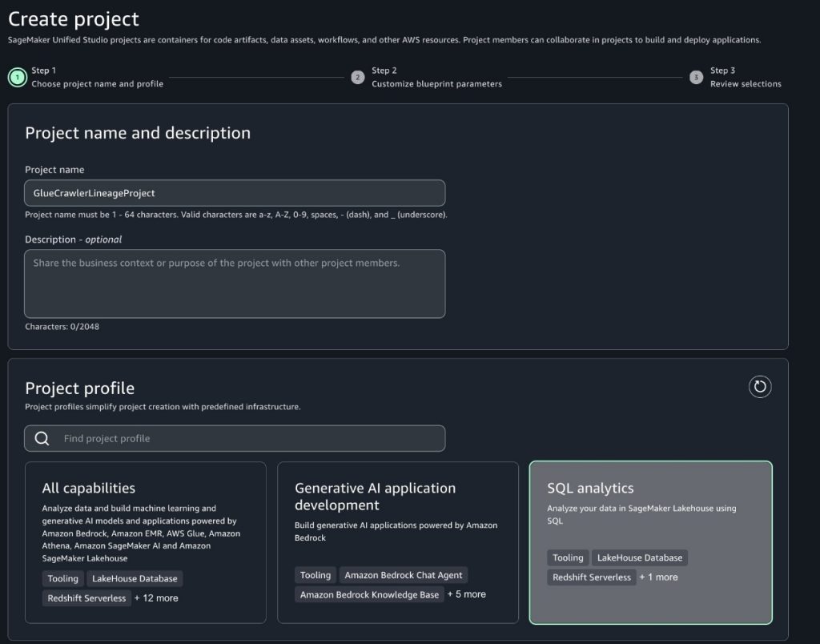The width and height of the screenshot is (820, 644).
Task: Select the Step 1 circle indicator
Action: coord(18,78)
